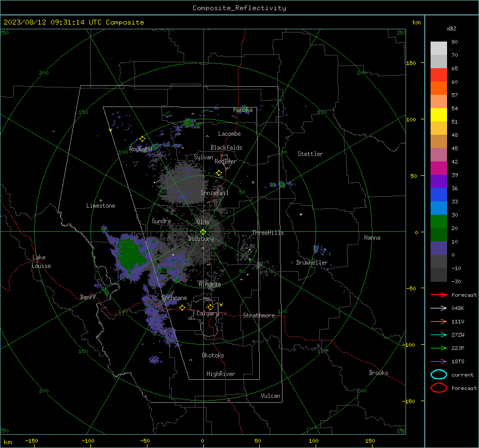This screenshot has height=448, width=479.
Task: Click the yellow diamond marker near RockyMH
Action: (x=142, y=139)
